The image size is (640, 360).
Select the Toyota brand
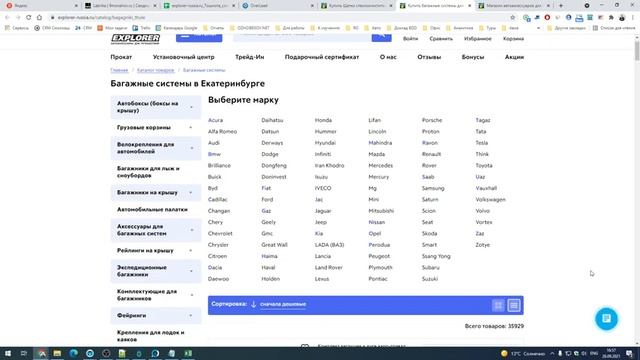[x=484, y=166]
